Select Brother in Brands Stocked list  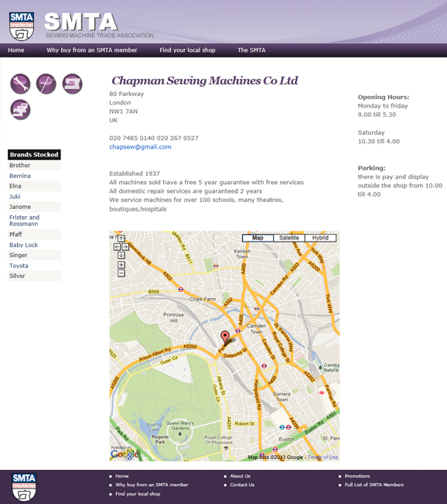point(34,165)
